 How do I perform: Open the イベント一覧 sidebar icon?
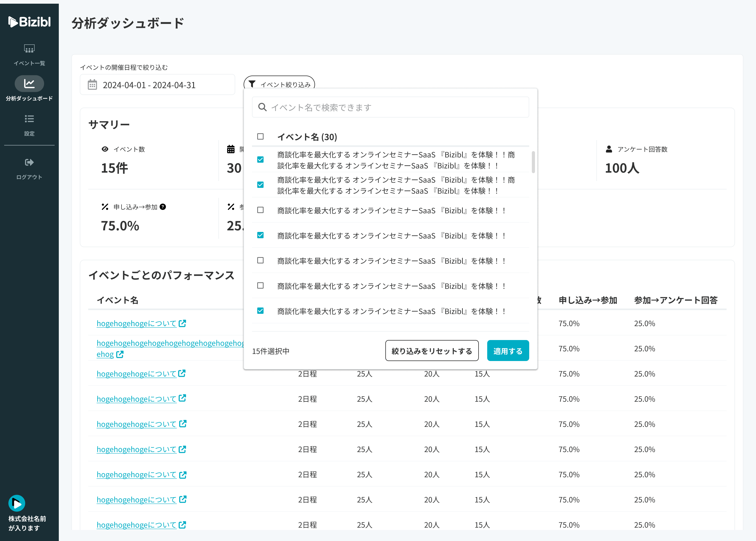tap(29, 49)
